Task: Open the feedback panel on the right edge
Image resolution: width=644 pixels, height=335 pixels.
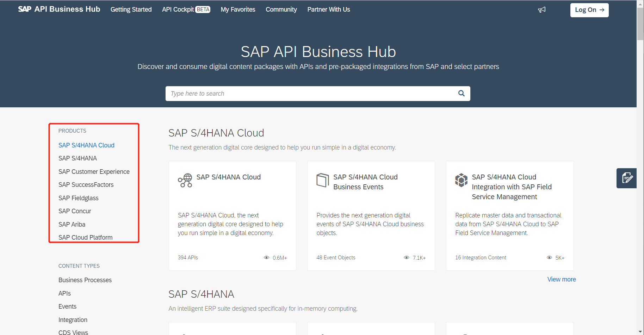Action: [x=627, y=178]
